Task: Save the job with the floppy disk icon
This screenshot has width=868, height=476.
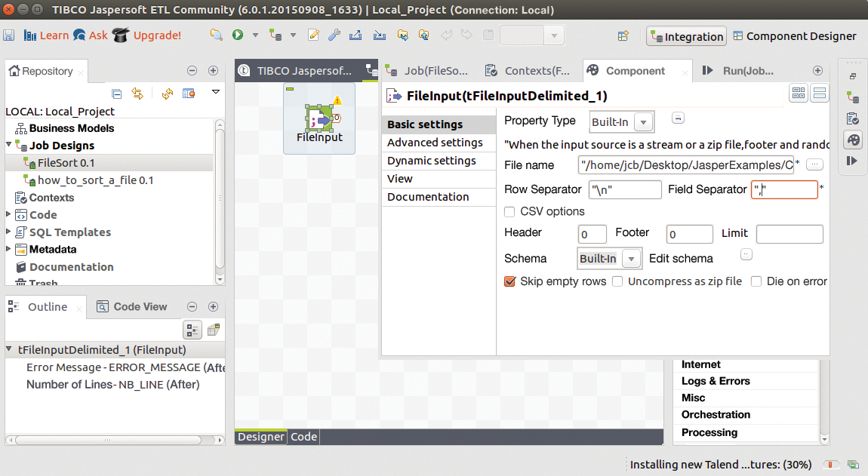Action: (x=9, y=35)
